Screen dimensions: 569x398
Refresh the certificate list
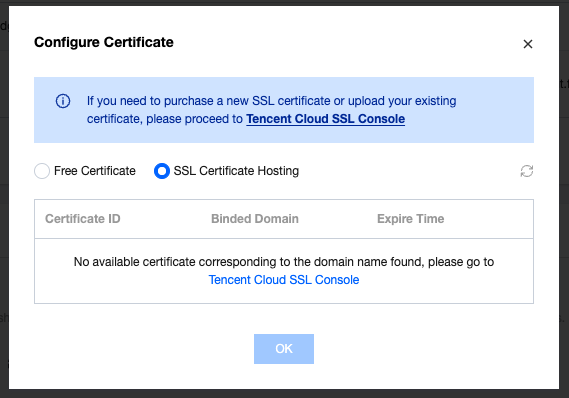pyautogui.click(x=527, y=171)
